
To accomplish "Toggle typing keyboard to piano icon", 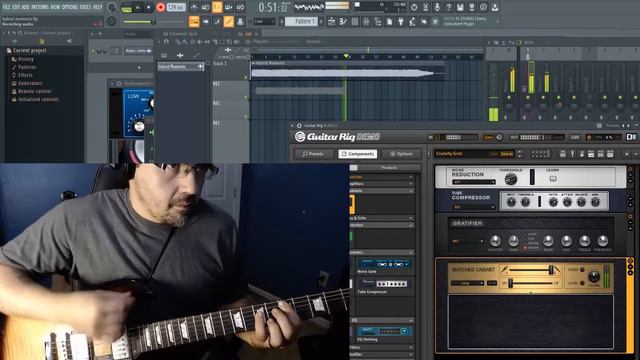I will tap(194, 21).
